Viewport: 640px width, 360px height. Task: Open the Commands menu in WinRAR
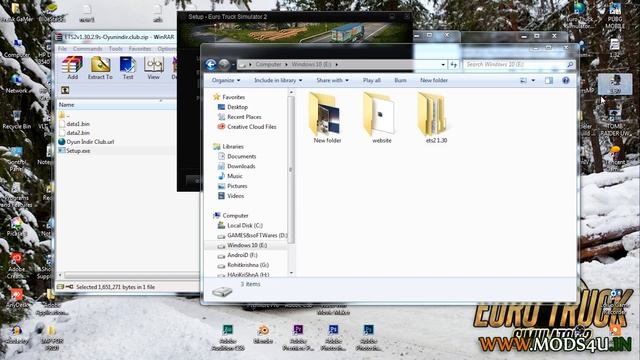click(x=88, y=49)
